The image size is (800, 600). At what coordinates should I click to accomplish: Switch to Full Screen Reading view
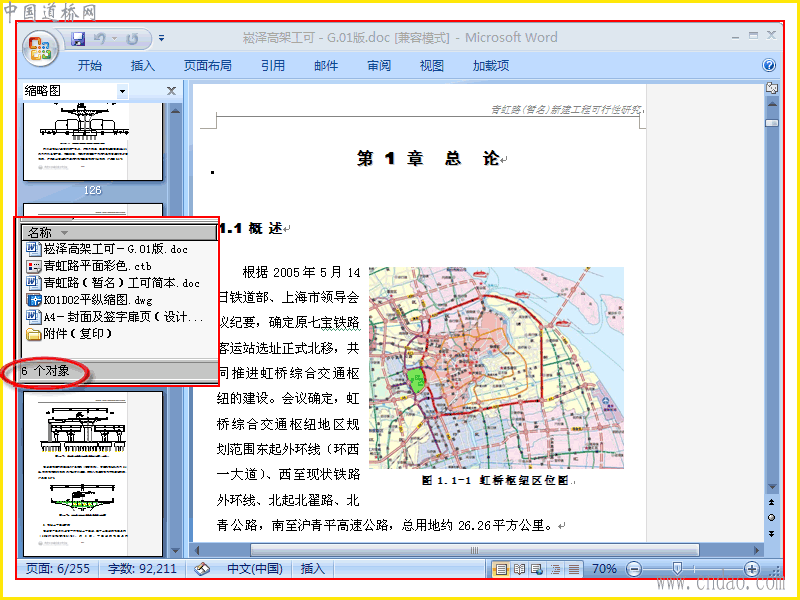(519, 568)
